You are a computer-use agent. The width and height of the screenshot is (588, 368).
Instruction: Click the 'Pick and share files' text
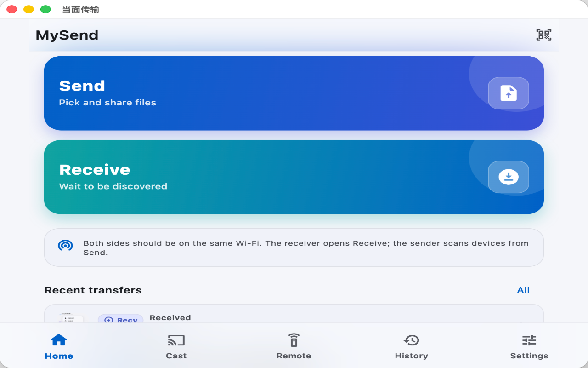click(x=107, y=103)
